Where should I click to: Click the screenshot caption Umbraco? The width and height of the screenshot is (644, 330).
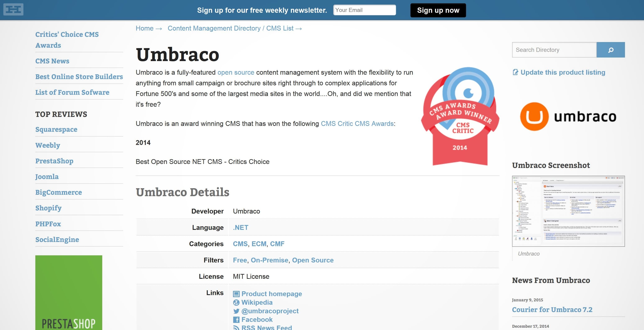coord(529,253)
